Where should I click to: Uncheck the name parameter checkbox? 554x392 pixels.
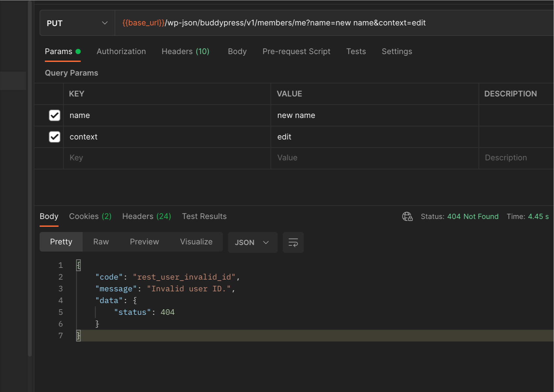click(54, 115)
